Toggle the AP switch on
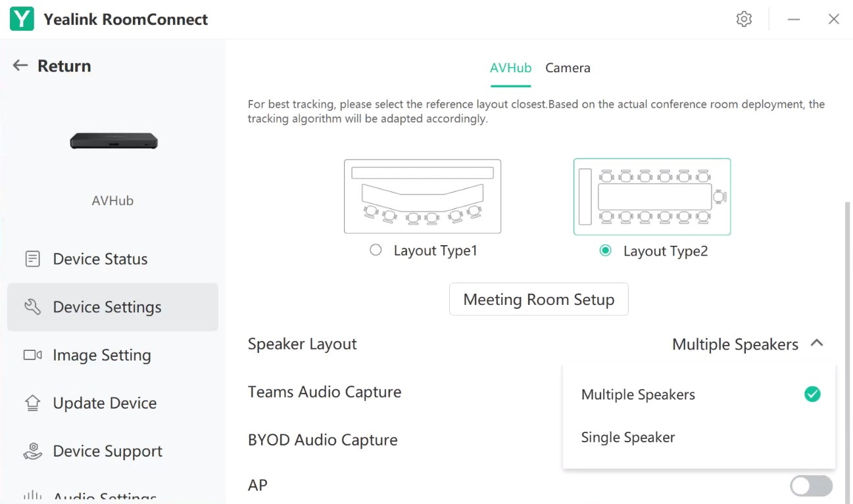 tap(811, 486)
